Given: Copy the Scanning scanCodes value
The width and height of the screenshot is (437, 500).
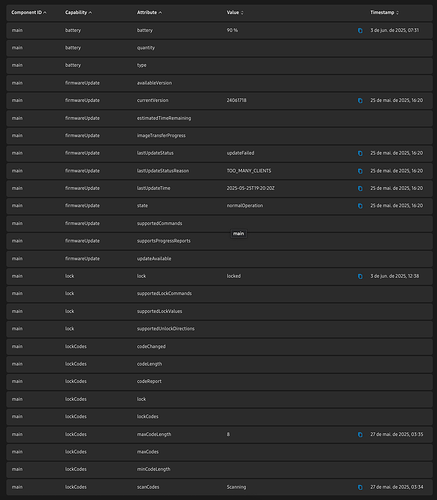Looking at the screenshot, I should (360, 487).
